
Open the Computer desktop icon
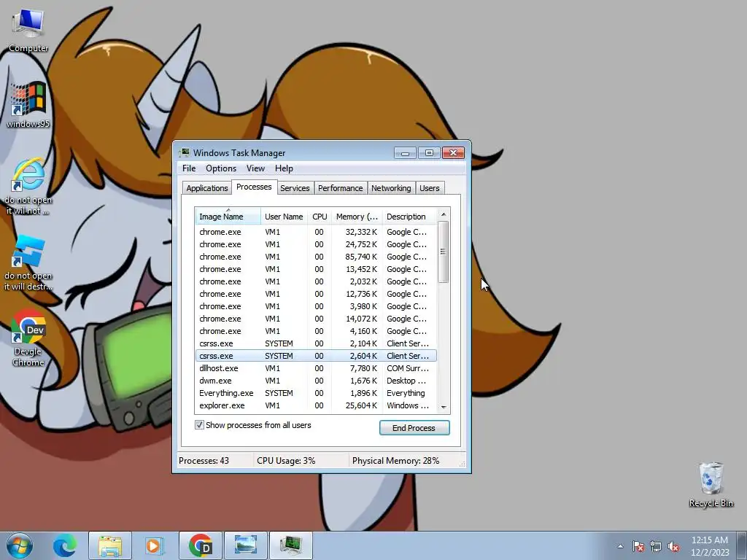click(28, 29)
